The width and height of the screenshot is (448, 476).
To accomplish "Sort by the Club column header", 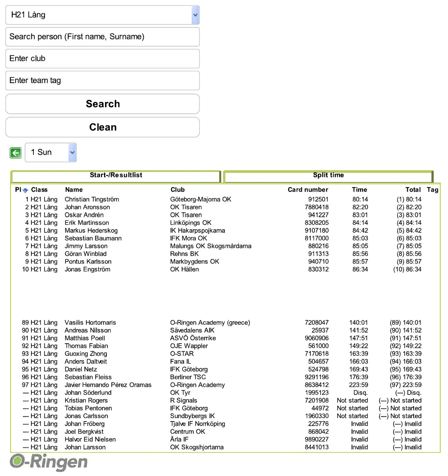I will 177,190.
